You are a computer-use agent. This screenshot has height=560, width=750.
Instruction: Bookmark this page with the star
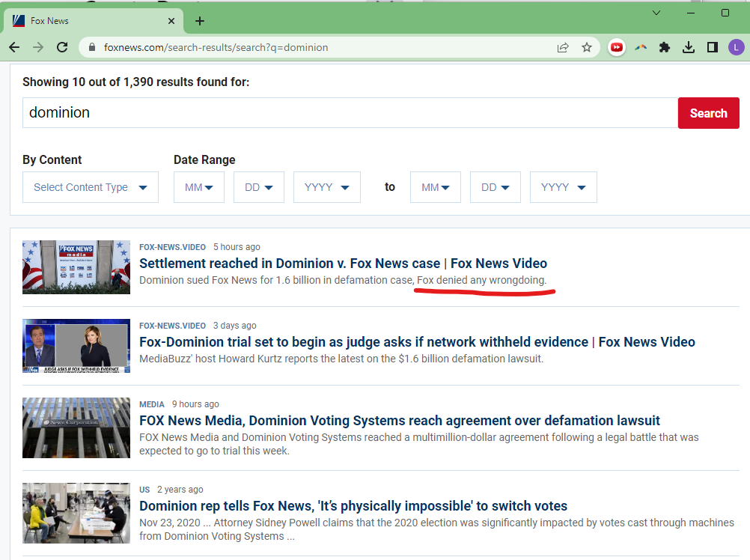pos(587,47)
